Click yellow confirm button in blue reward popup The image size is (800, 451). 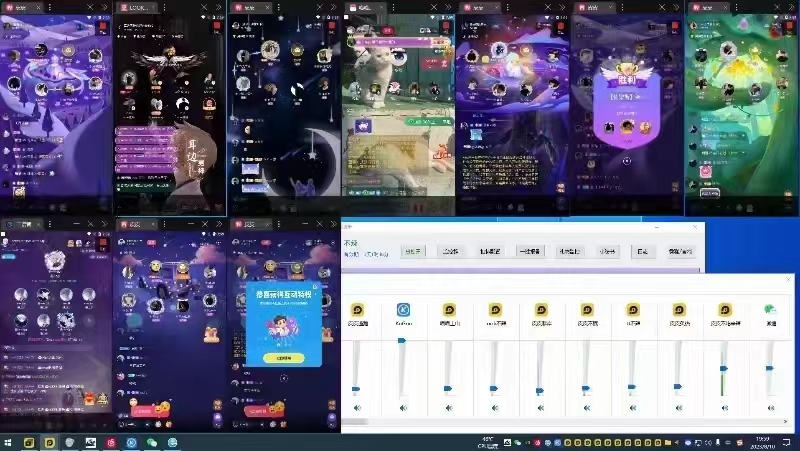pyautogui.click(x=284, y=358)
